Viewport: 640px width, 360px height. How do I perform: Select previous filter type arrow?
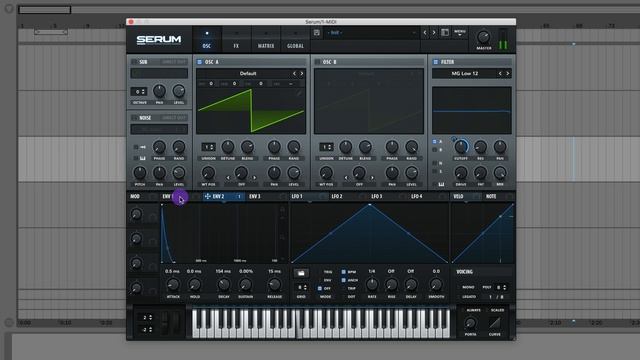[x=500, y=73]
